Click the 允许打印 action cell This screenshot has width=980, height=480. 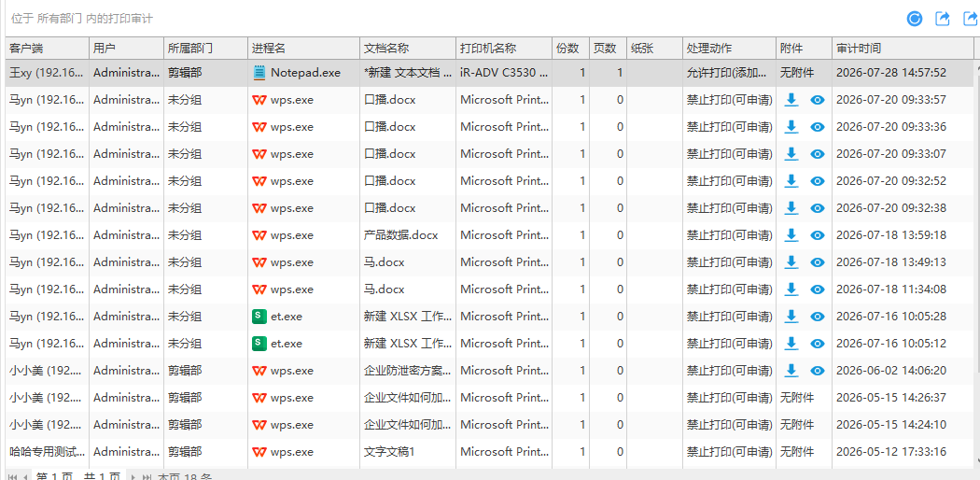[729, 73]
